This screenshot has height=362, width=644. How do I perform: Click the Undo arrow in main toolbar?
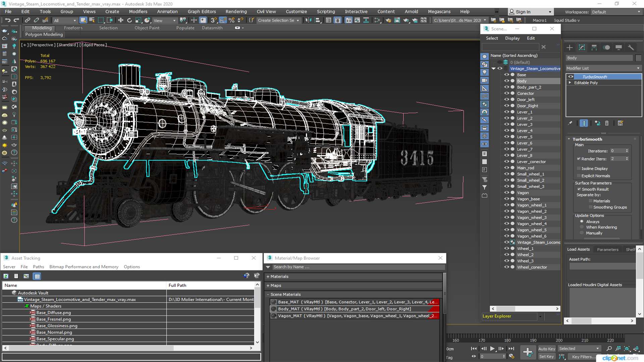(7, 20)
